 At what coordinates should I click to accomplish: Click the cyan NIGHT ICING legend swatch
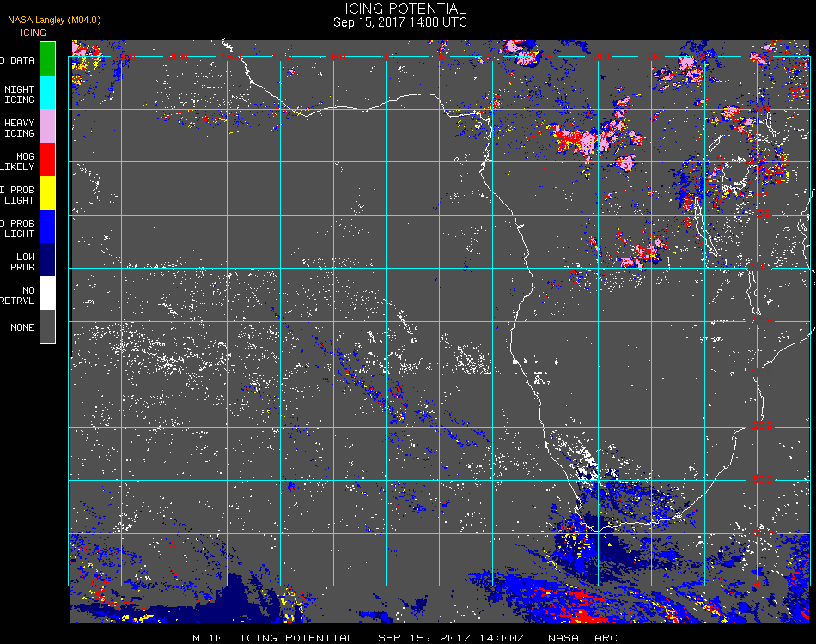point(47,92)
